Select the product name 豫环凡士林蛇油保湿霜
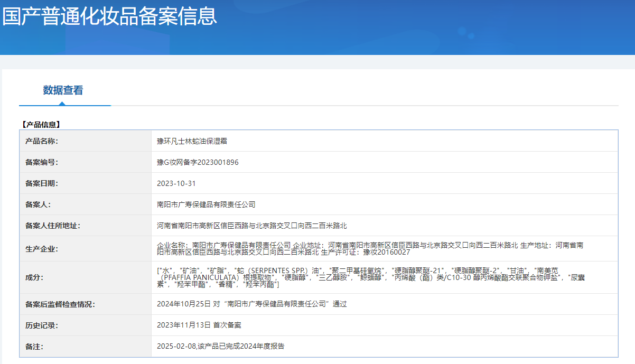 pos(192,141)
